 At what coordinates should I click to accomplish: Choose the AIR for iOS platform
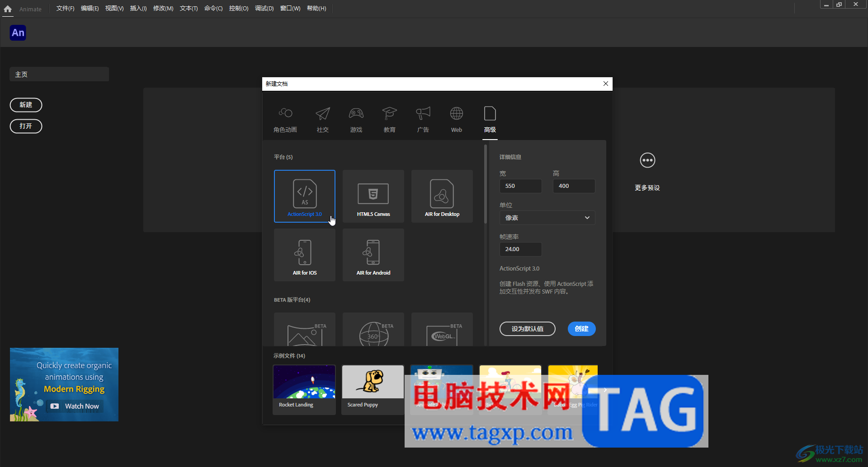305,255
